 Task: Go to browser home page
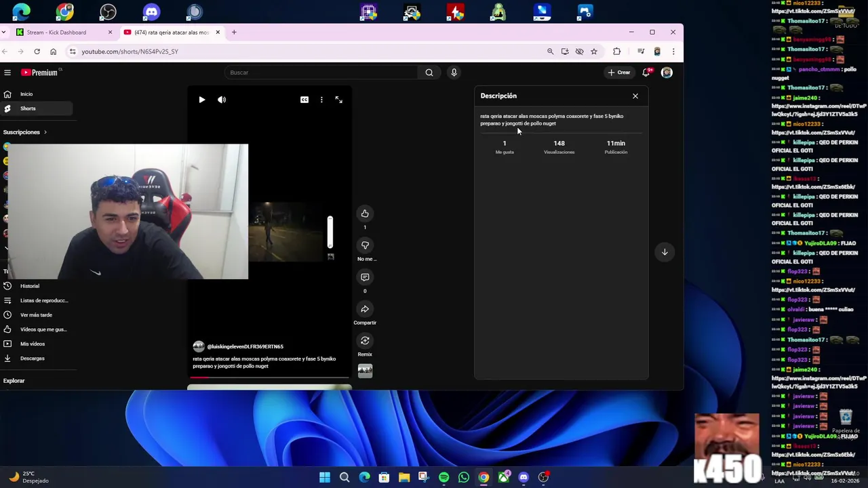pos(53,52)
